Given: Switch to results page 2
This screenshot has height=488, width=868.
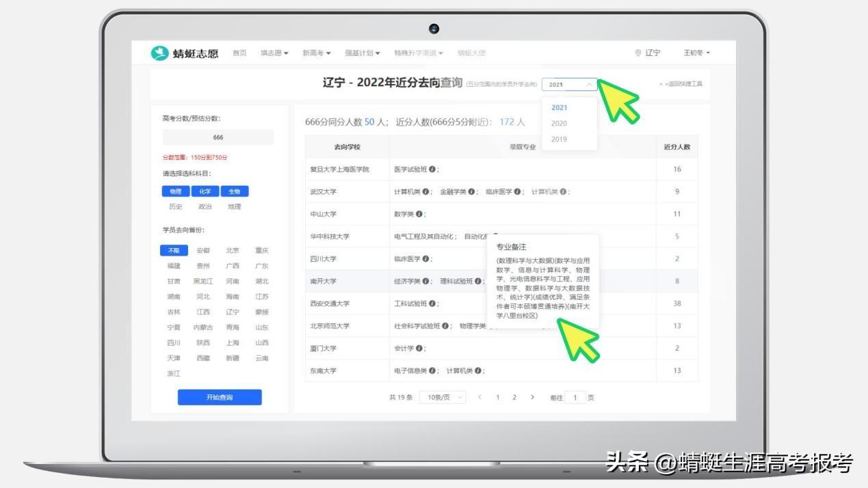Looking at the screenshot, I should (514, 397).
